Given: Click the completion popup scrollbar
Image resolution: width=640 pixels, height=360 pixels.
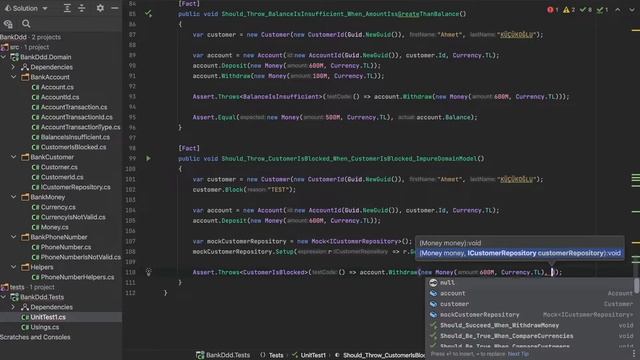Looking at the screenshot, I should 637,286.
